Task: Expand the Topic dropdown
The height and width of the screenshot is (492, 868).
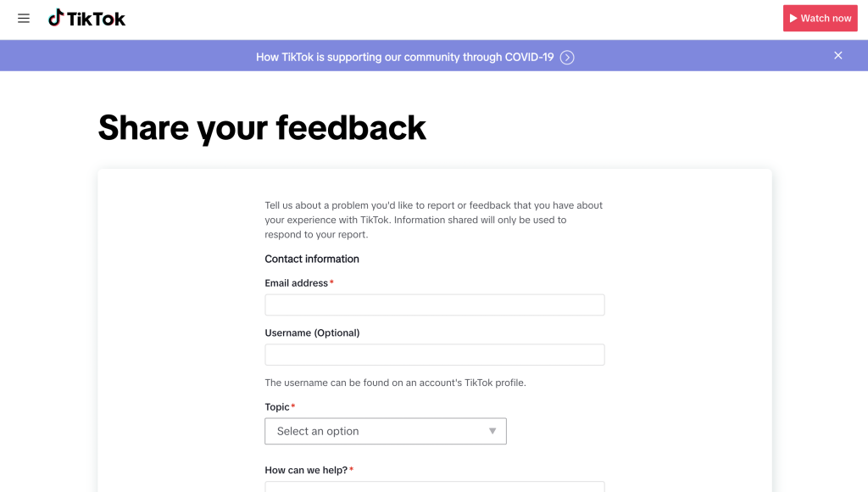Action: (386, 431)
